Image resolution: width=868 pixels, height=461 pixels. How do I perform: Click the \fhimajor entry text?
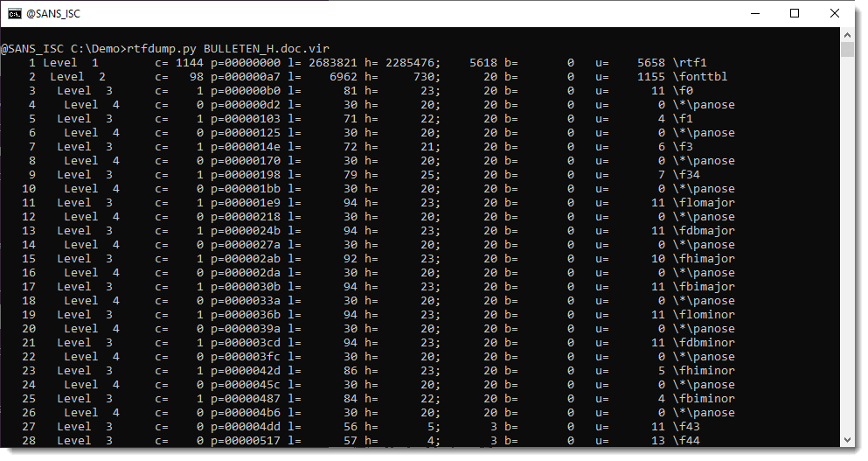click(704, 259)
